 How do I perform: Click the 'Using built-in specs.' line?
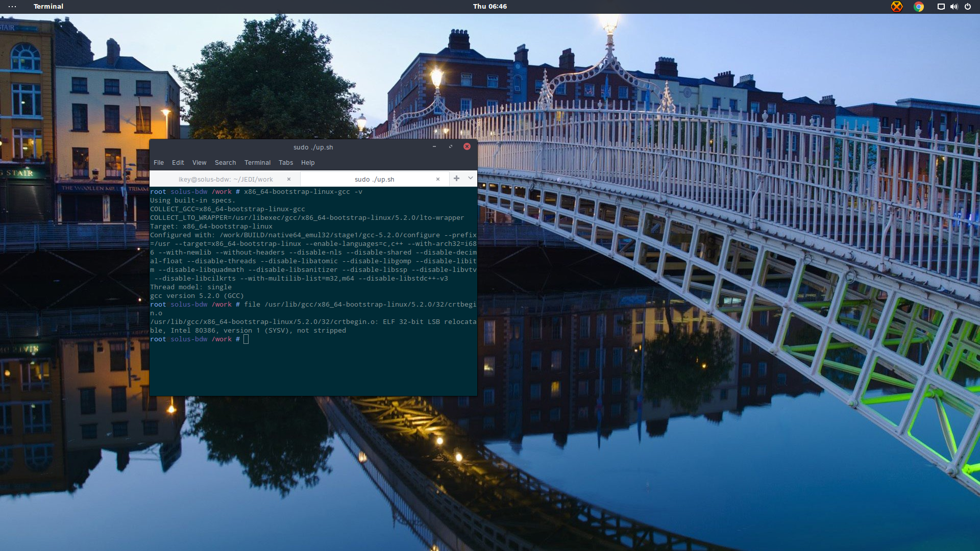(192, 201)
